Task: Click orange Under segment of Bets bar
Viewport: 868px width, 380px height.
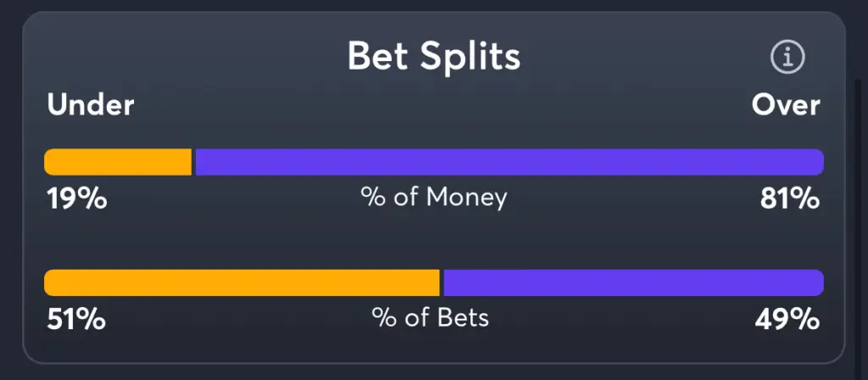Action: [242, 282]
